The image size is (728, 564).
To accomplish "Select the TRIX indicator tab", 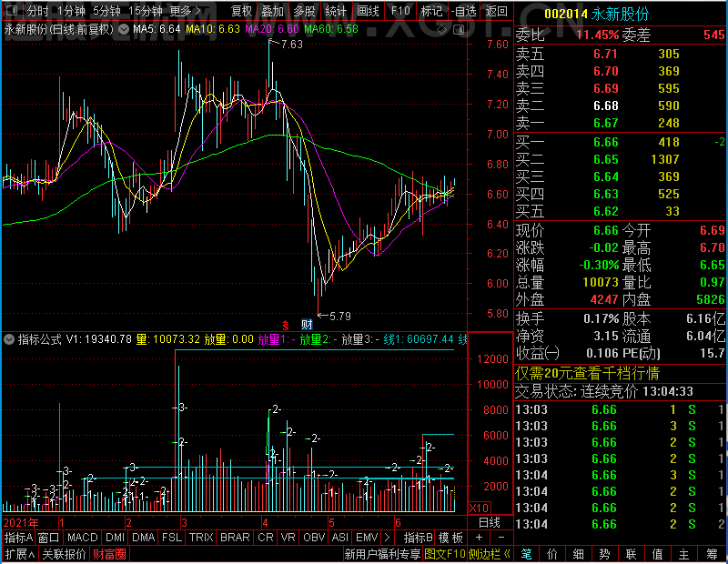I will point(201,538).
